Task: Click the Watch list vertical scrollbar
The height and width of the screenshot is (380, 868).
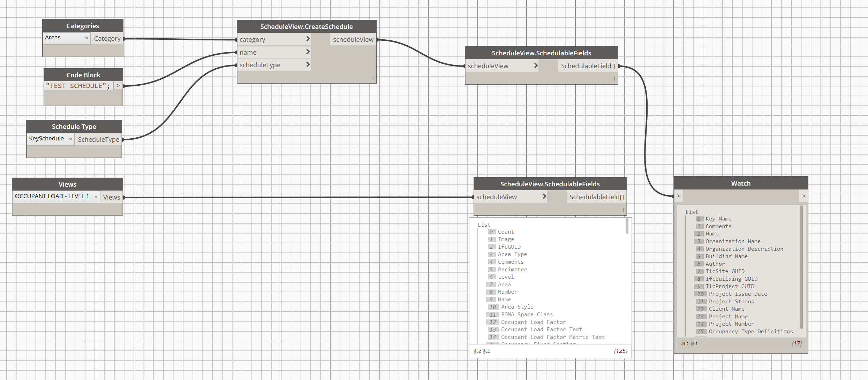Action: coord(801,268)
